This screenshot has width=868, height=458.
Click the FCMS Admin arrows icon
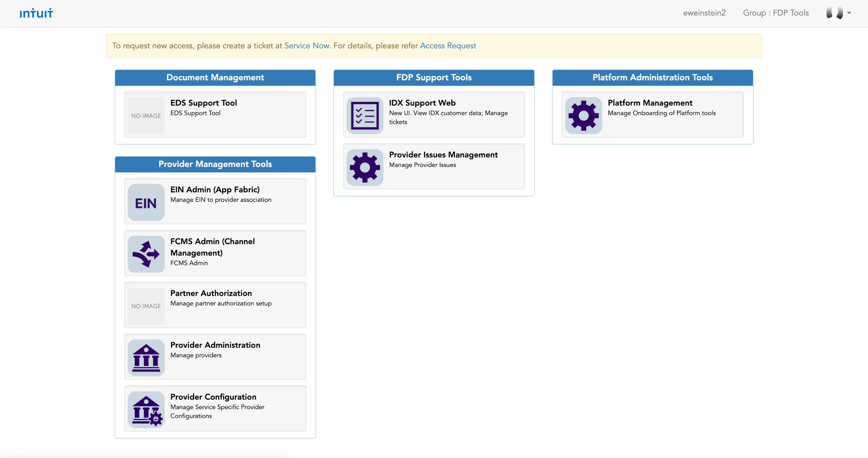click(146, 254)
